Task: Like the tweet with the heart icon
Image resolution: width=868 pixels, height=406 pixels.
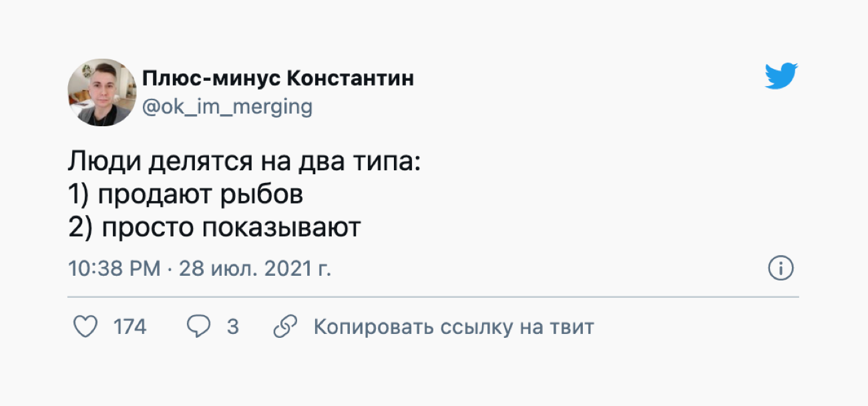Action: 85,327
